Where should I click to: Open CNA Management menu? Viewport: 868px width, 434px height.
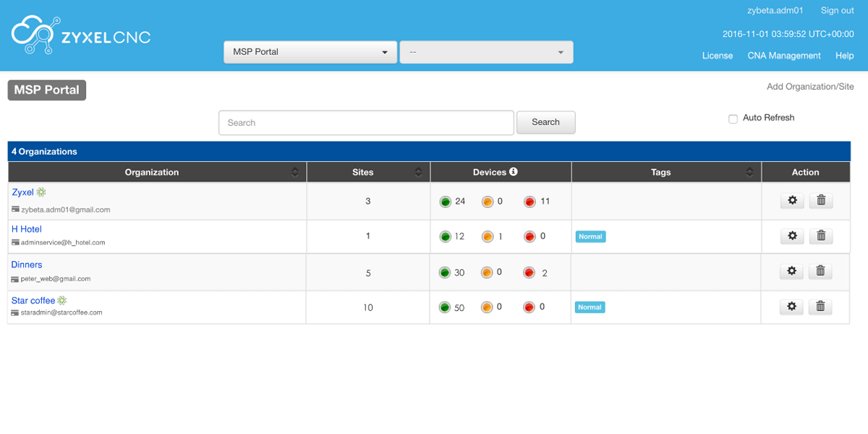784,56
